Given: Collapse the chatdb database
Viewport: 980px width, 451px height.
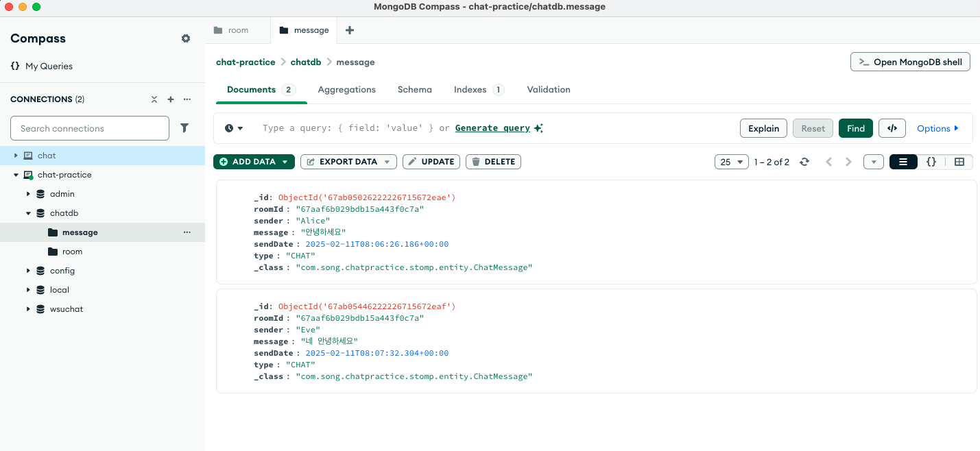Looking at the screenshot, I should 28,213.
